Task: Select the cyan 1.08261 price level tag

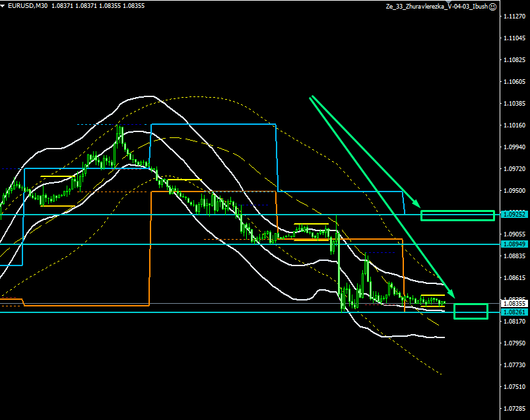Action: point(514,312)
